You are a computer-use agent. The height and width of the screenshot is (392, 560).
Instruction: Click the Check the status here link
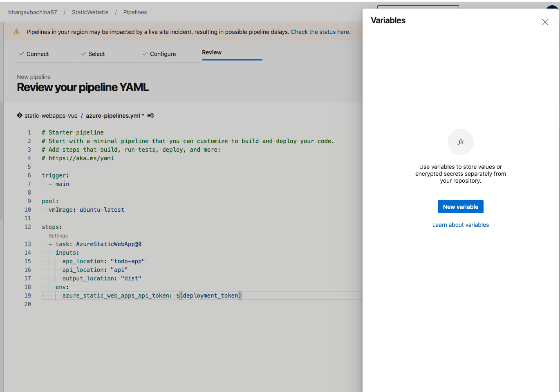(320, 31)
